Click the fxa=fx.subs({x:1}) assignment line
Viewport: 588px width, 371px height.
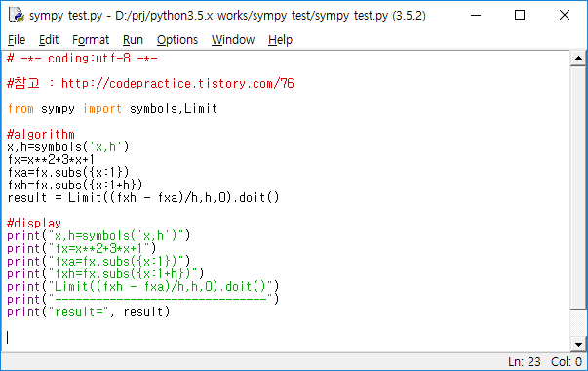tap(68, 173)
